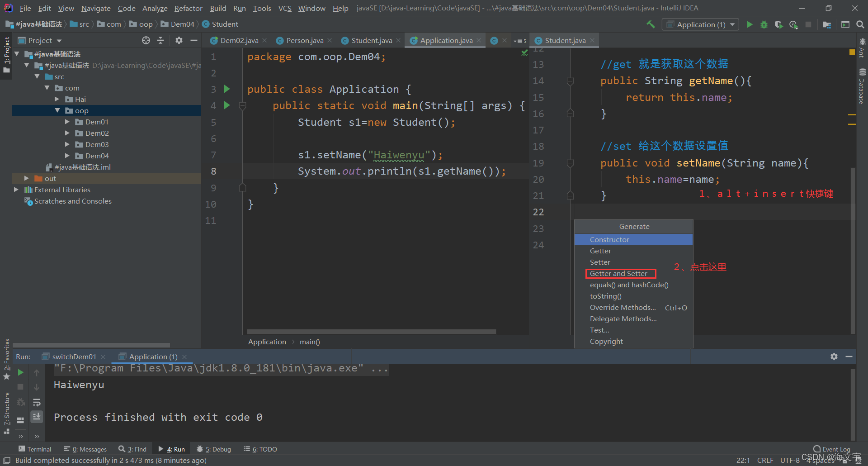Screen dimensions: 868x466
Task: Open 0: Messages tool window
Action: pyautogui.click(x=85, y=449)
